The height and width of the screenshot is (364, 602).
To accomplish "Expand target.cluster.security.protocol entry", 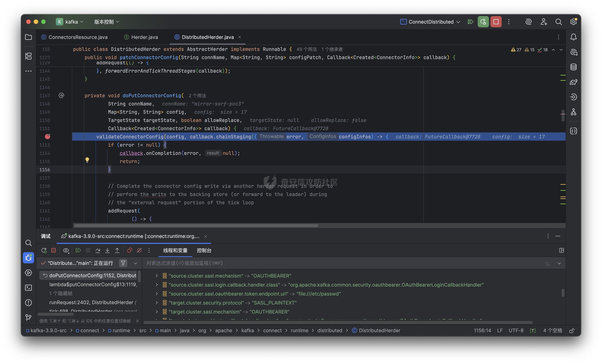I will 157,303.
